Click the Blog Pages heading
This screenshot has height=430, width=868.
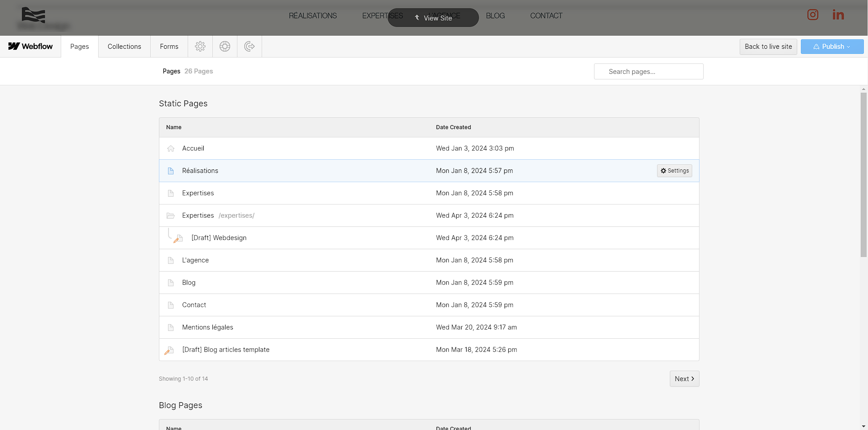point(180,405)
